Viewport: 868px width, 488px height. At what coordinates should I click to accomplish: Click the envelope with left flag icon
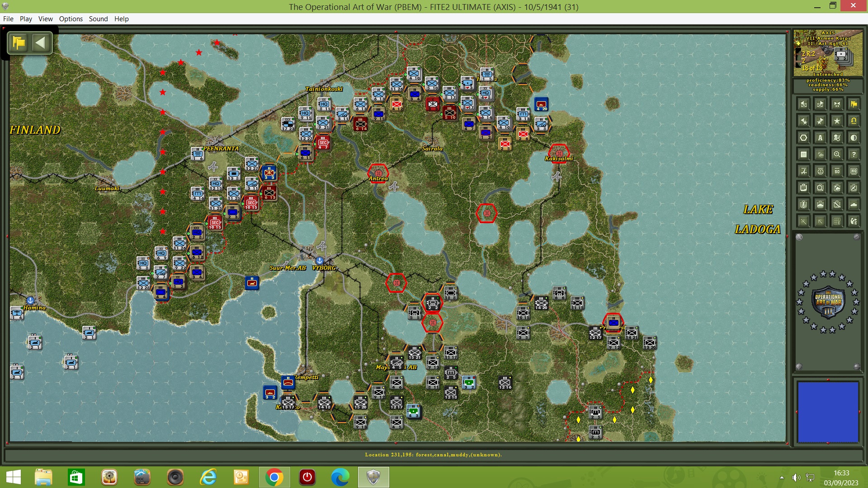pyautogui.click(x=803, y=104)
